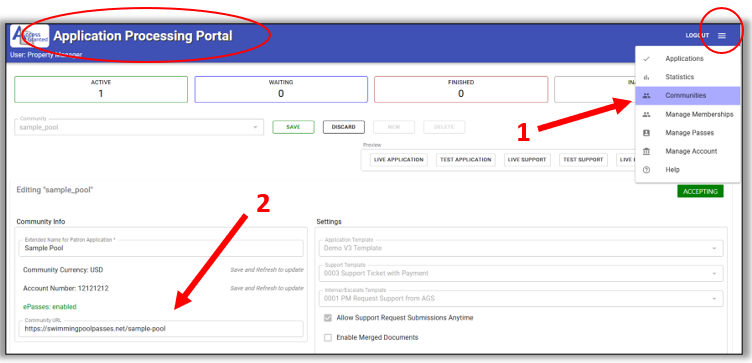
Task: Click the green SAVE button
Action: point(294,127)
